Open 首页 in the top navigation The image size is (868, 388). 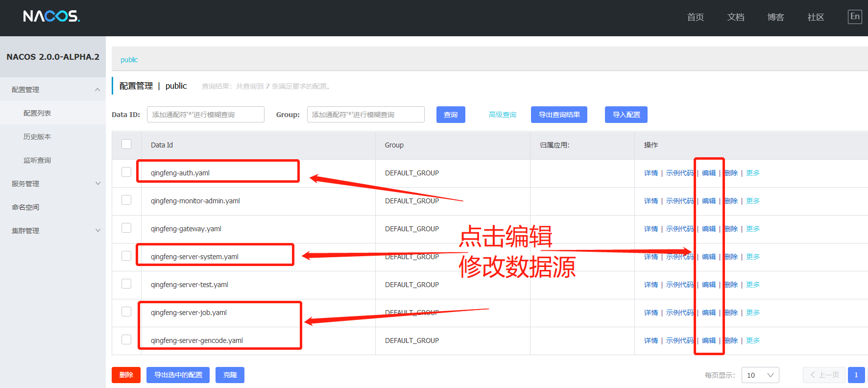(x=696, y=17)
